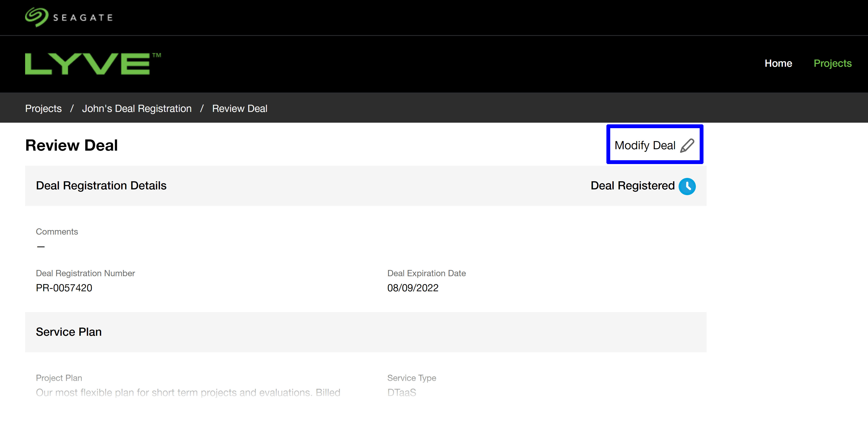
Task: Click the Deal Registration Details section header
Action: tap(101, 186)
